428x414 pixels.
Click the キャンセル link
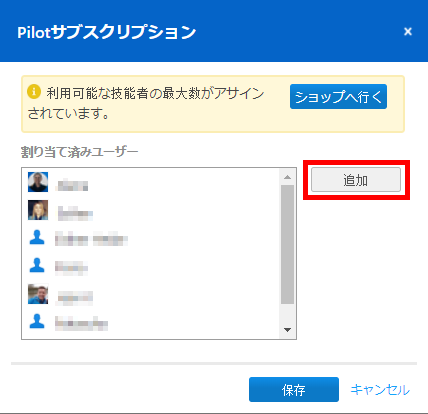(380, 389)
